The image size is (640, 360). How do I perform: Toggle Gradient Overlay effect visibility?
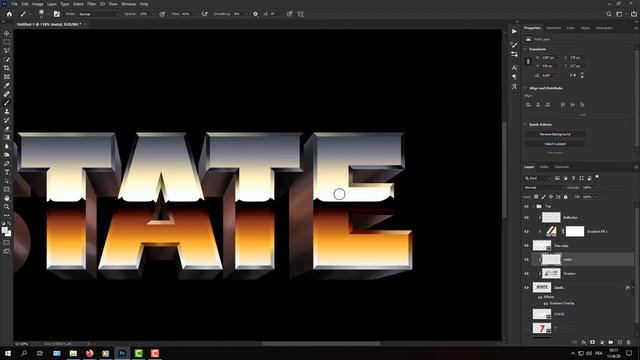point(546,304)
